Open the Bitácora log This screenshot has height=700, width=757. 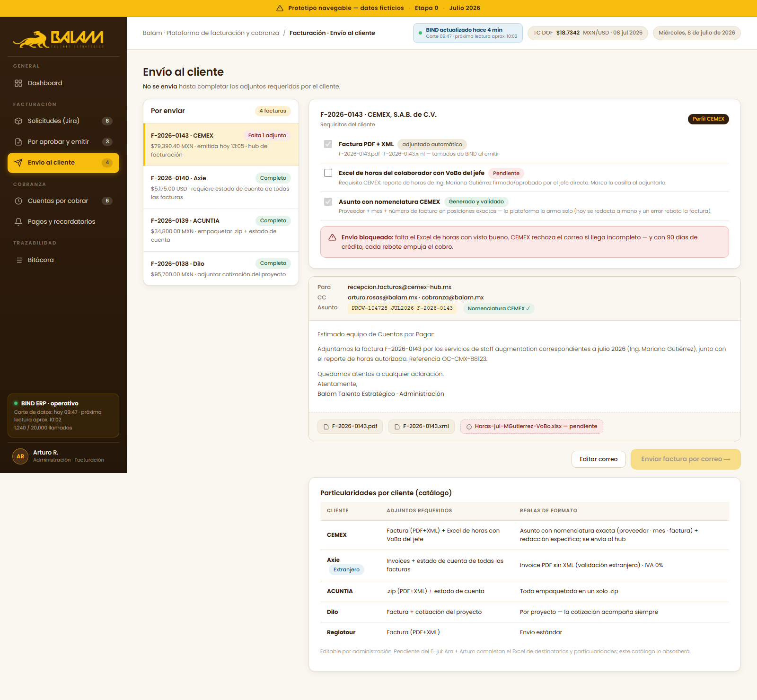click(x=63, y=260)
